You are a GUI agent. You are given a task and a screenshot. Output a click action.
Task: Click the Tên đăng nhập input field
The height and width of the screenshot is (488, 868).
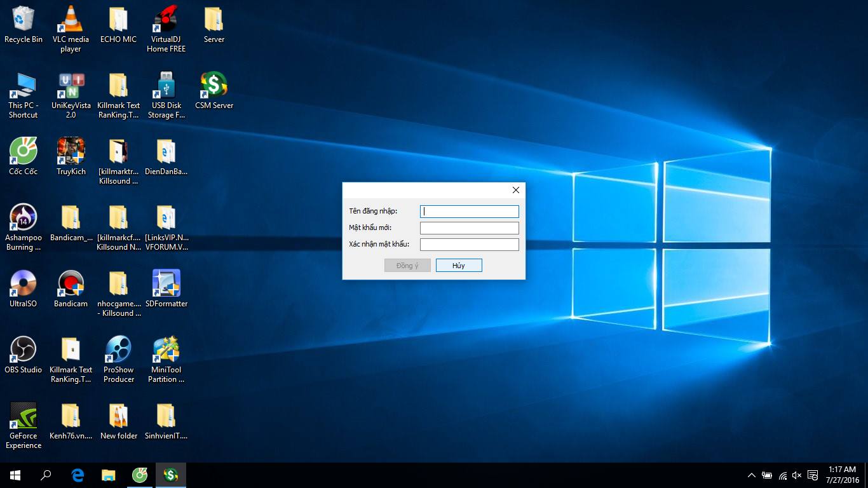point(469,211)
